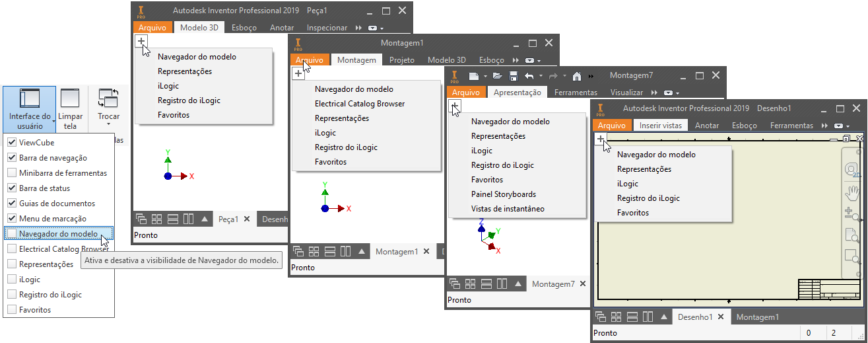Close the Desenho1 document tab
868x343 pixels.
721,317
